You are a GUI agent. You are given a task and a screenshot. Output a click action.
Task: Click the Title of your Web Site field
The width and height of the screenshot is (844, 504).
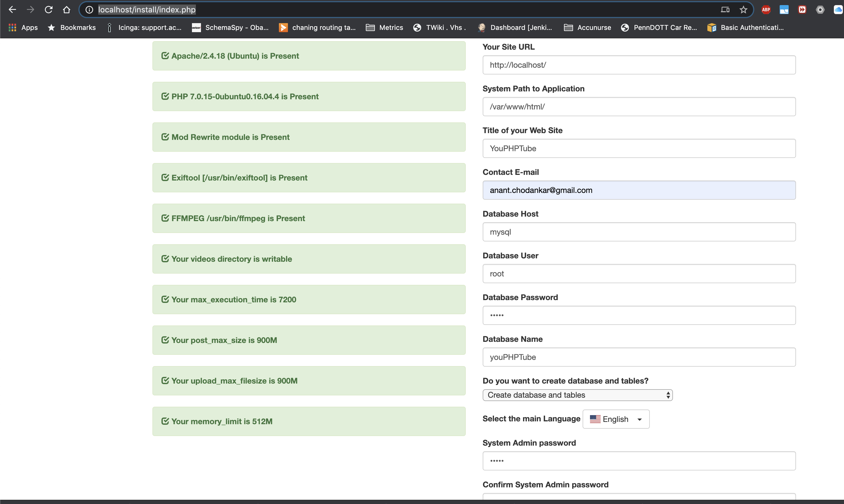click(x=639, y=148)
